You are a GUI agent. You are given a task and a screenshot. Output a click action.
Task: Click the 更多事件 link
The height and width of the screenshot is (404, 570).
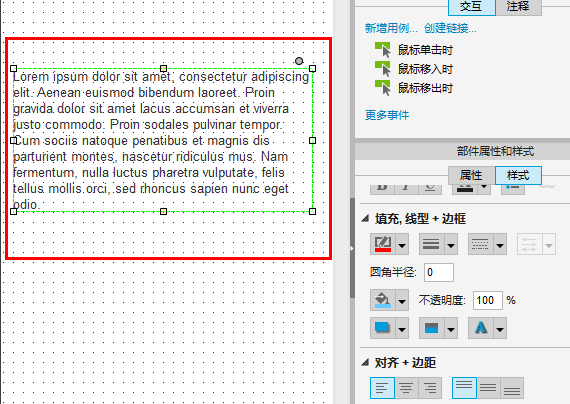pyautogui.click(x=387, y=115)
